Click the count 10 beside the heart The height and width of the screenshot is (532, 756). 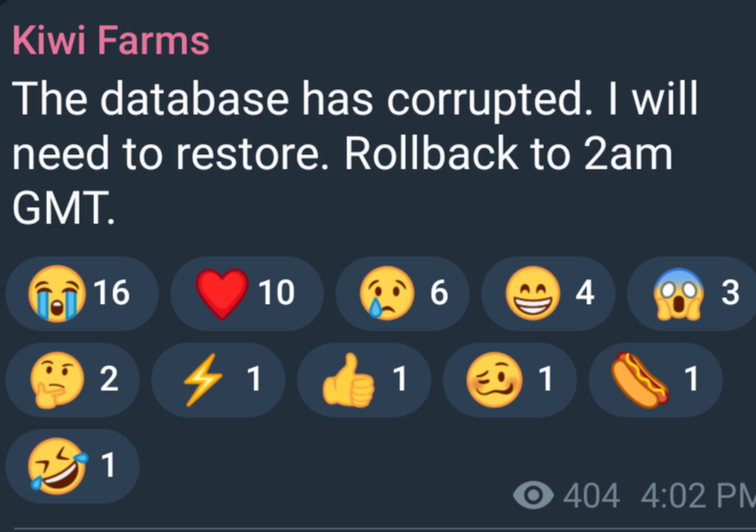pos(276,292)
